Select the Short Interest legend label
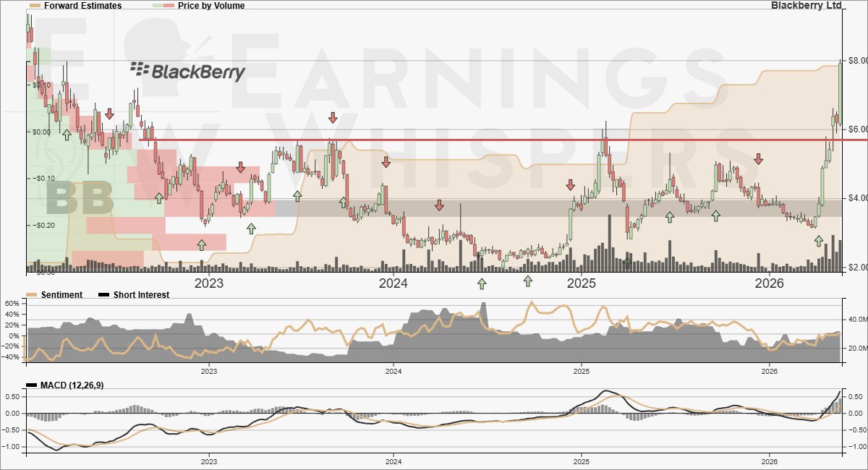The image size is (868, 470). 141,294
